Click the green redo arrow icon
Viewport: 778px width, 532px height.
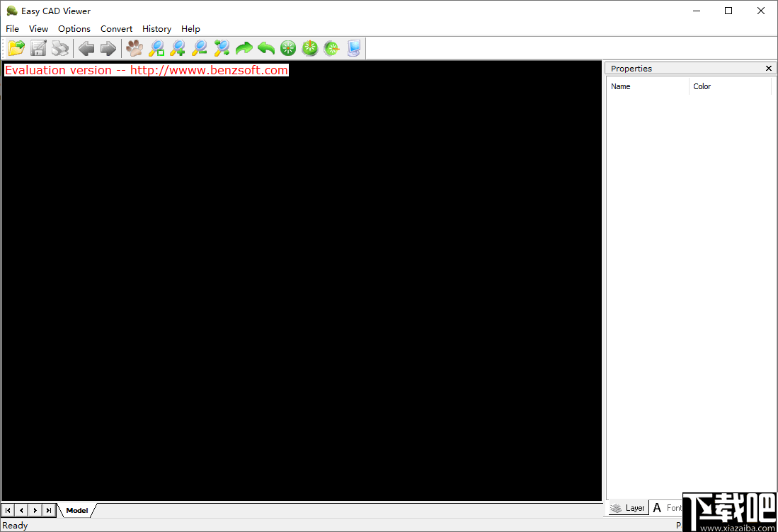click(244, 48)
